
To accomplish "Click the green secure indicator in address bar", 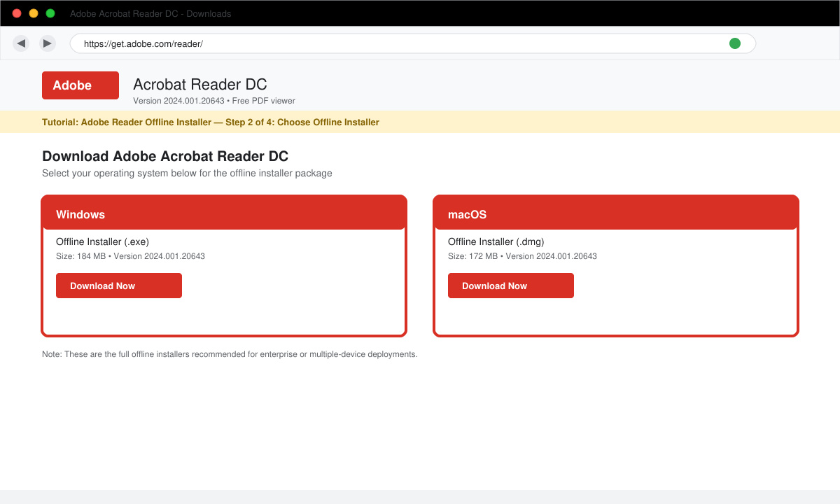I will 735,43.
